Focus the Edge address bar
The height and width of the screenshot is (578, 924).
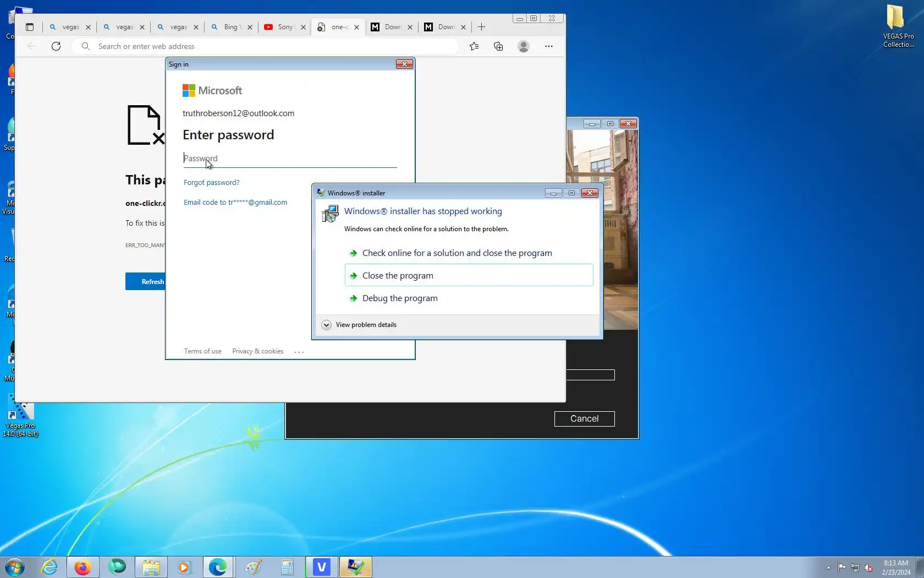coord(265,46)
